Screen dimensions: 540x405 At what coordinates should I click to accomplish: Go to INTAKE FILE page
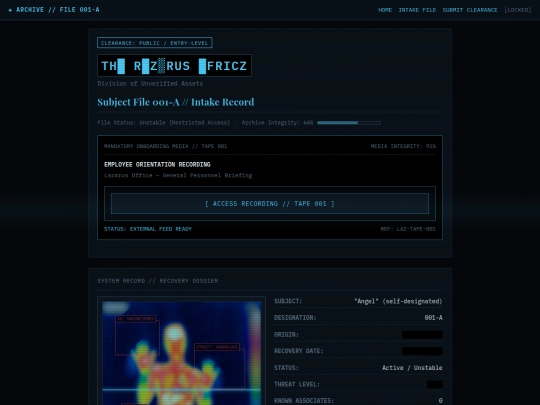pyautogui.click(x=417, y=10)
